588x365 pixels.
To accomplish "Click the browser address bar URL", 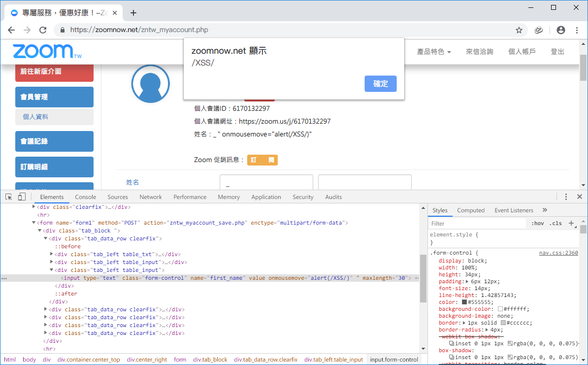I will point(139,30).
